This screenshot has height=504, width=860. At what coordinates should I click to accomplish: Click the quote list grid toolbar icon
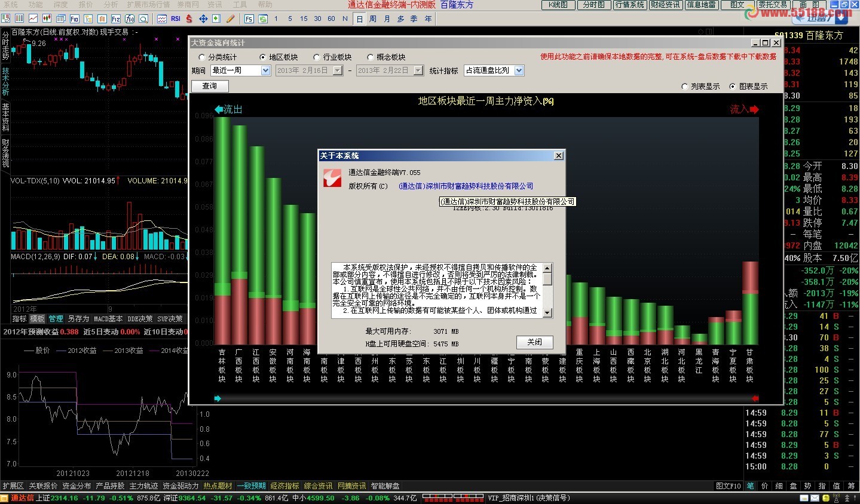coord(19,19)
